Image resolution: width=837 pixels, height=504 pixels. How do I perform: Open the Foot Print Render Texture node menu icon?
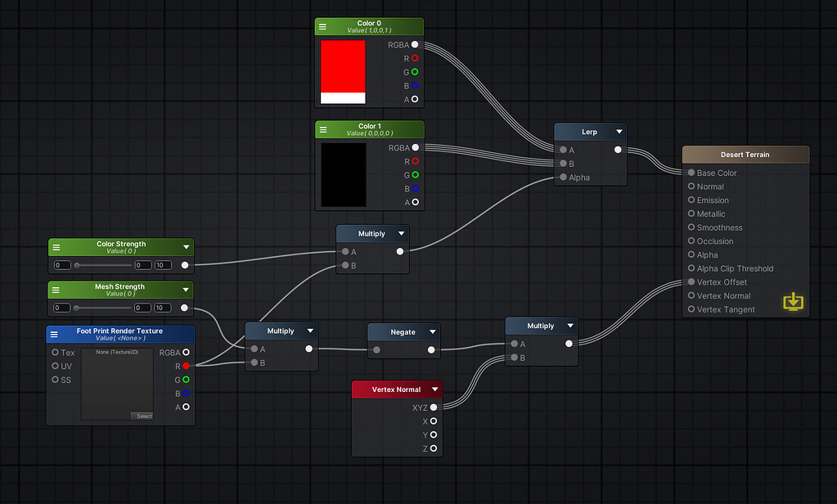click(54, 333)
